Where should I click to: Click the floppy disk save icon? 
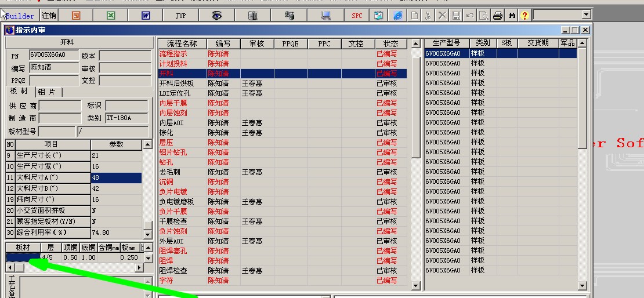click(x=456, y=16)
